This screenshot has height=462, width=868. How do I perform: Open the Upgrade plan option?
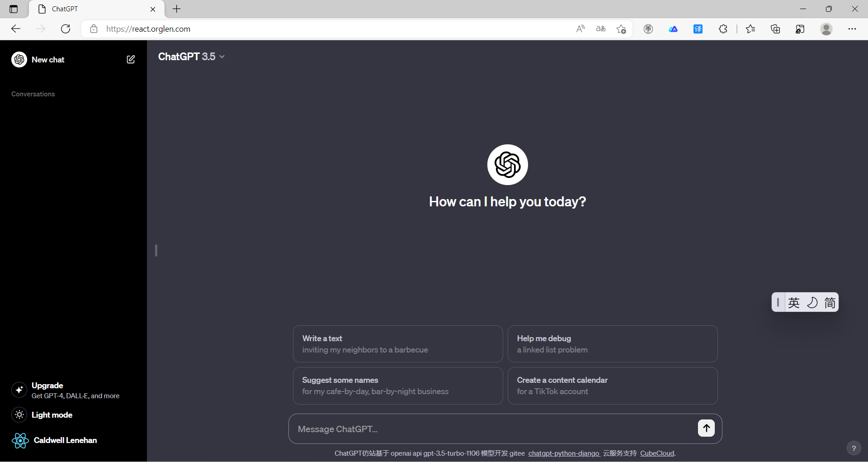73,390
